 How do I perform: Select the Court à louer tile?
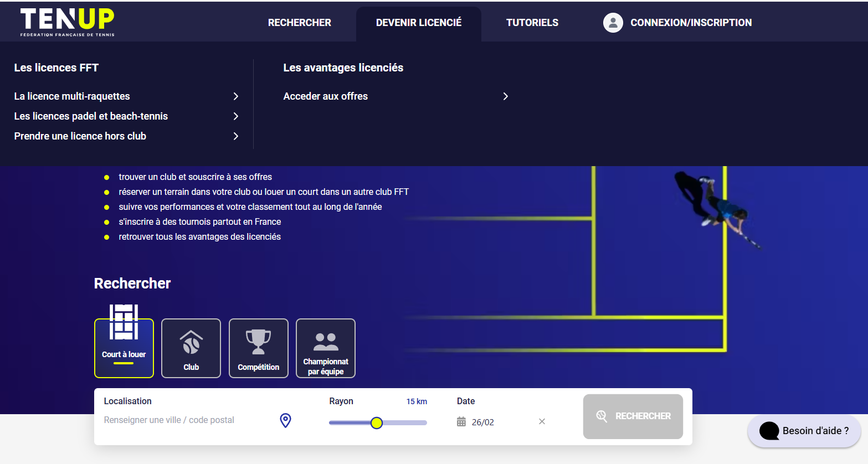[124, 348]
